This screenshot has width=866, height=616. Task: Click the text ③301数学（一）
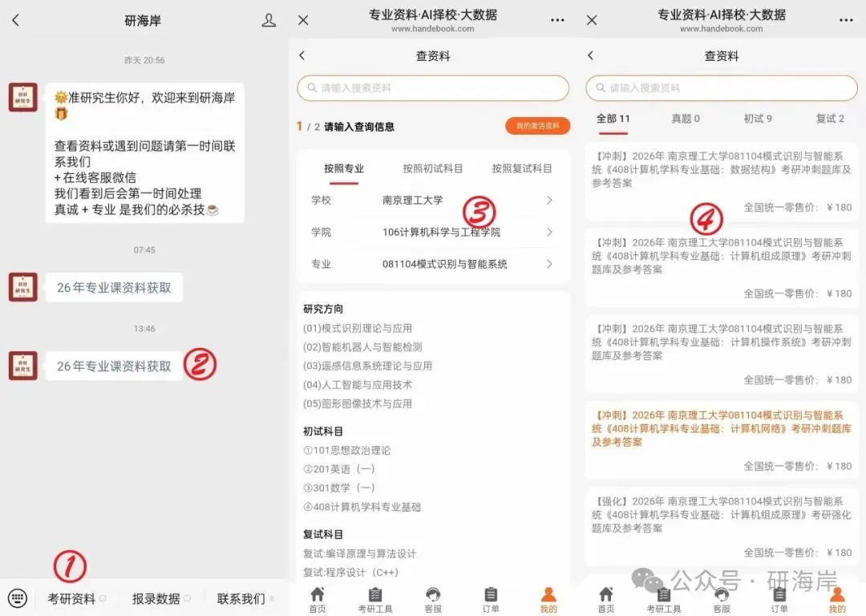click(339, 488)
